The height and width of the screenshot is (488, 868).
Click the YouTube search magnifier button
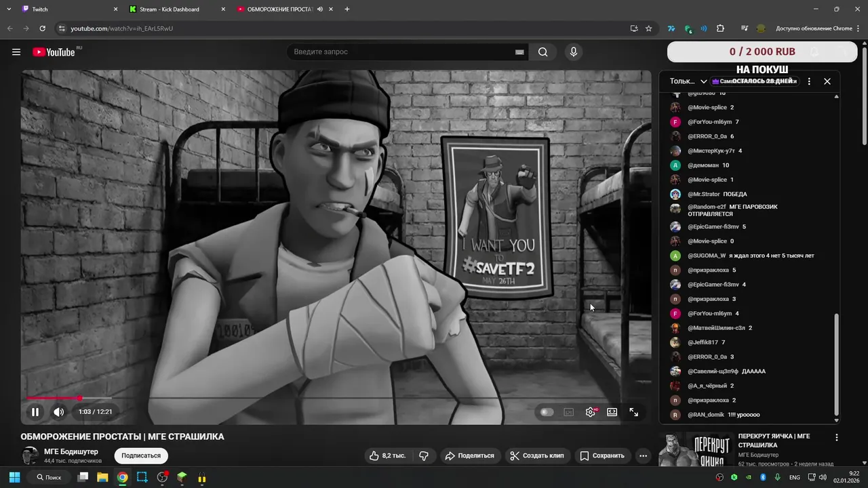coord(543,52)
